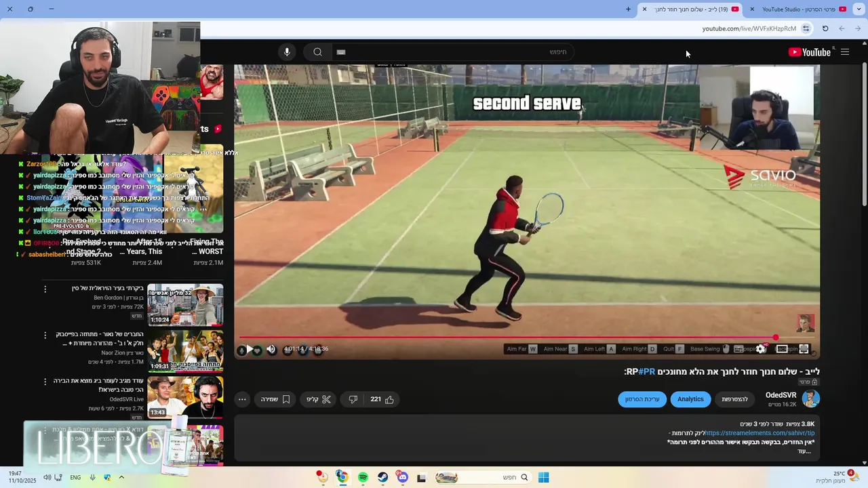The height and width of the screenshot is (488, 868).
Task: Open the 1:10:24 Ben Gordon video thumbnail
Action: [185, 304]
